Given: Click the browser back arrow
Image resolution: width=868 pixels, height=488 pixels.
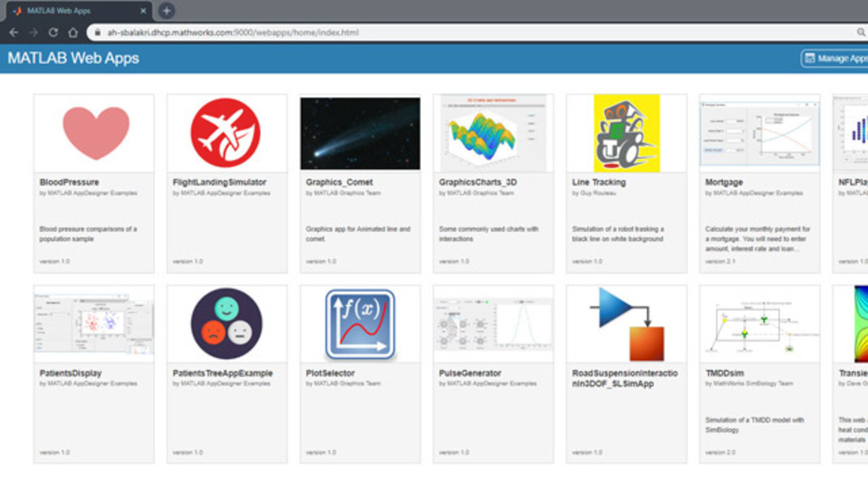Looking at the screenshot, I should (14, 33).
